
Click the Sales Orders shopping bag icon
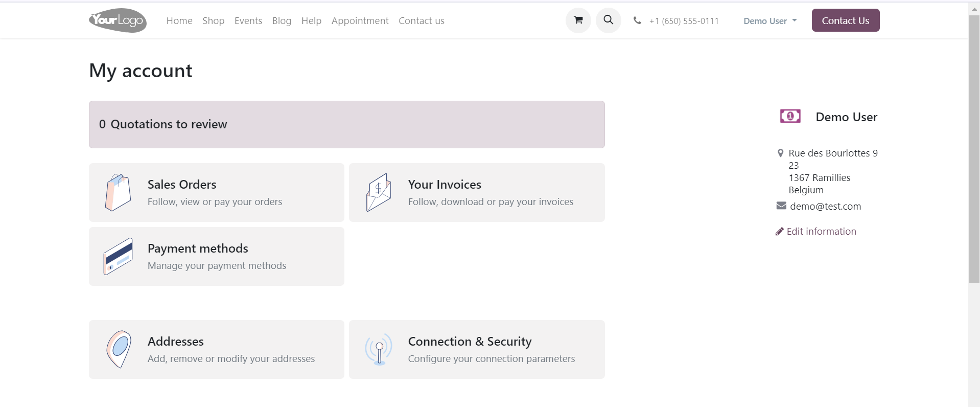(118, 192)
